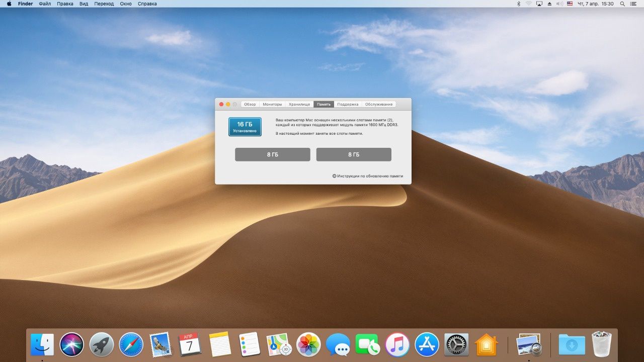Switch to the Хранилище tab
Viewport: 644px width, 362px height.
[x=299, y=104]
